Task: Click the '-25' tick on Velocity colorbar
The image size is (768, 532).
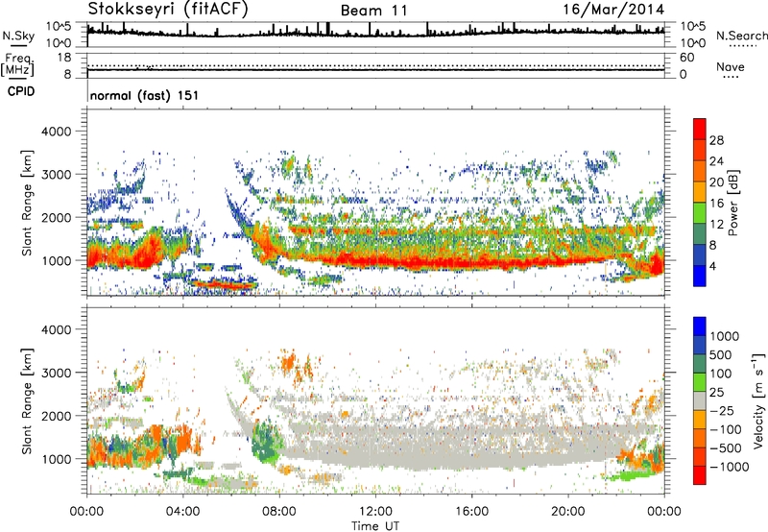Action: 723,410
